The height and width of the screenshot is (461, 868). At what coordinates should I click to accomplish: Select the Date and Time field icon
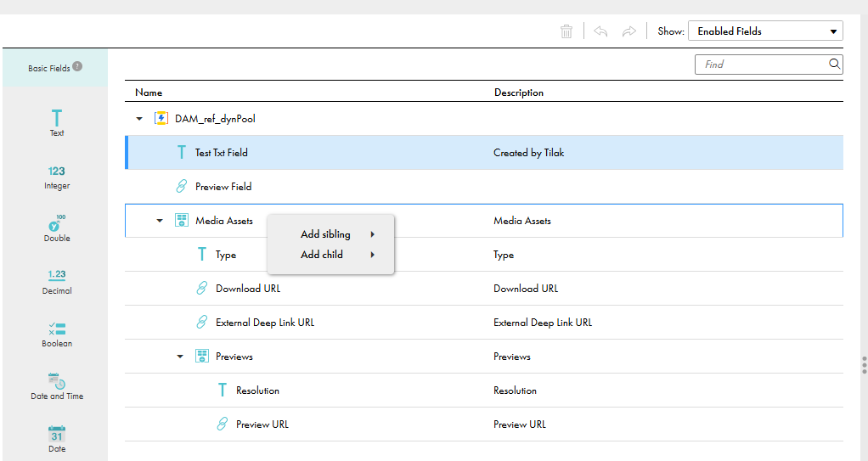click(56, 380)
